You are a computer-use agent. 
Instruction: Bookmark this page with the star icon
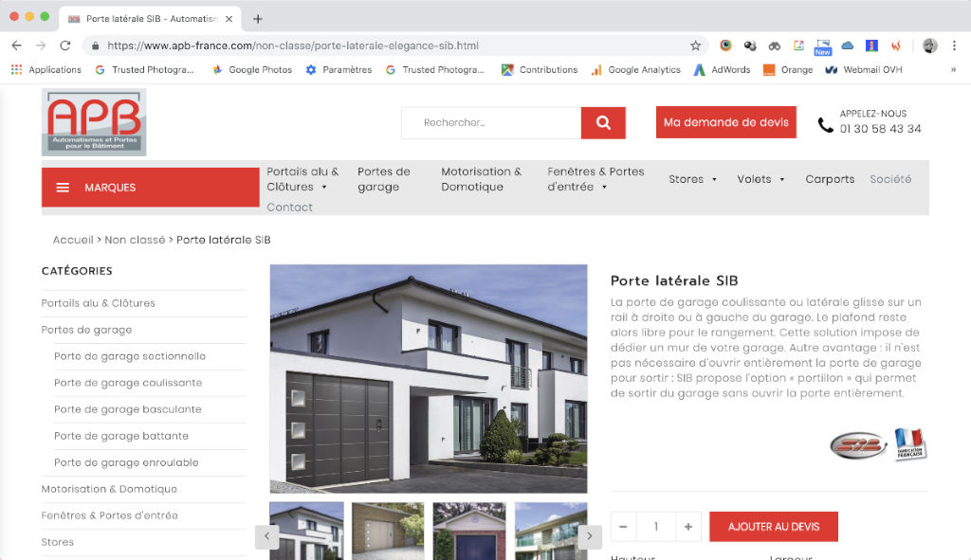point(695,45)
